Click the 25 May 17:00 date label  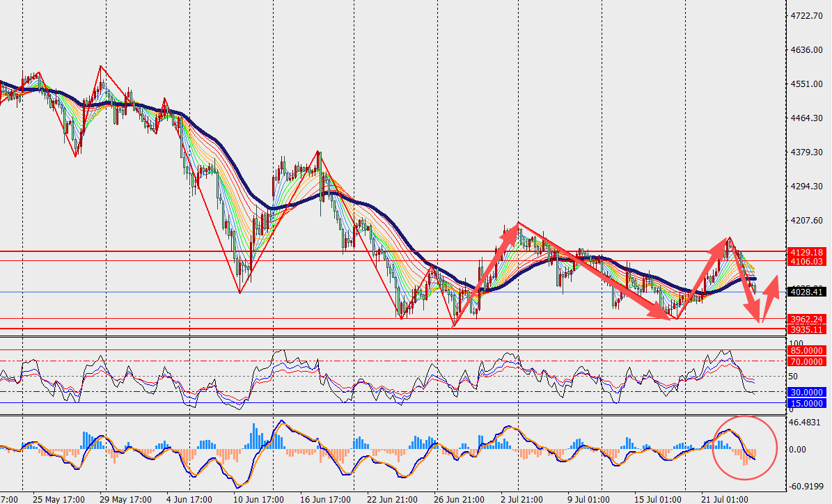(x=58, y=499)
